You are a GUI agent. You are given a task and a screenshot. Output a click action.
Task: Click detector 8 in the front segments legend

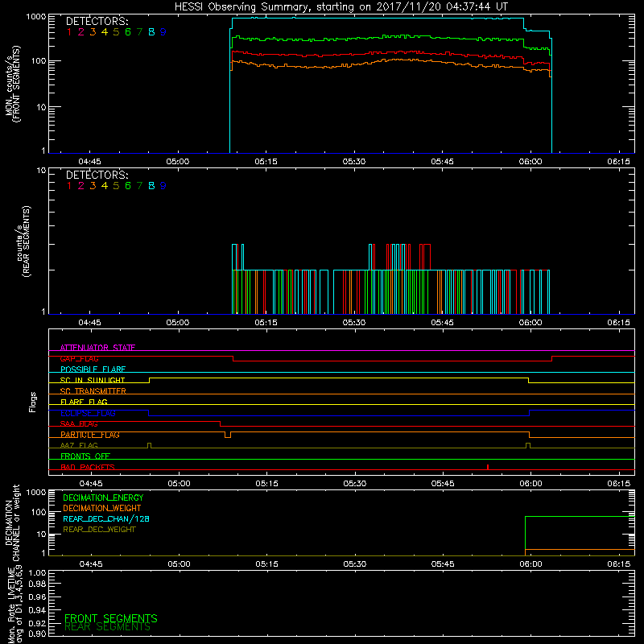point(151,32)
